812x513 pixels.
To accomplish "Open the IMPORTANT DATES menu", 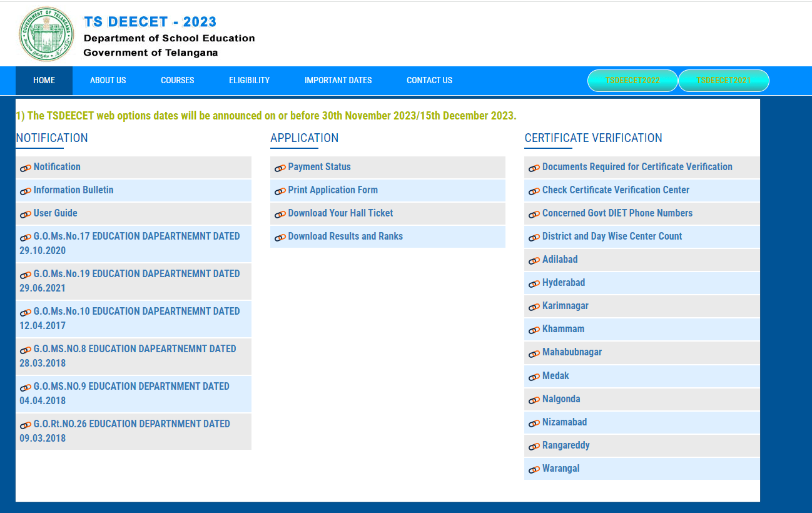I will pyautogui.click(x=338, y=80).
